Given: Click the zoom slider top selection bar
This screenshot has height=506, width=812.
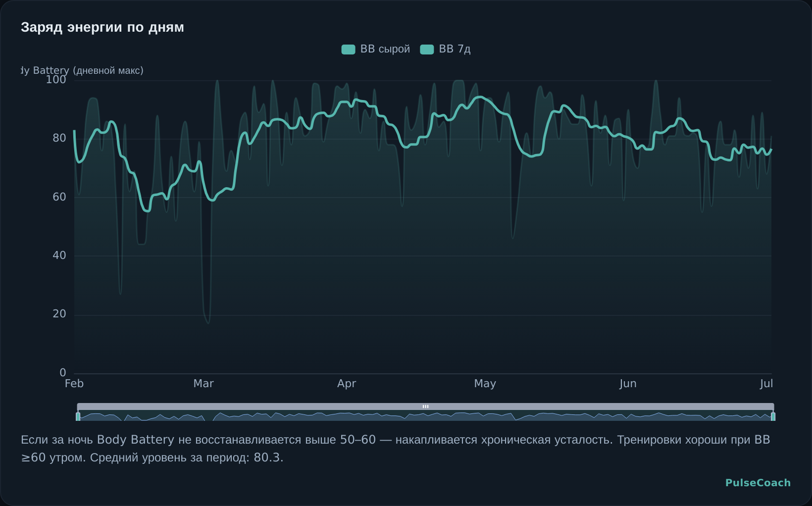Looking at the screenshot, I should pyautogui.click(x=425, y=406).
